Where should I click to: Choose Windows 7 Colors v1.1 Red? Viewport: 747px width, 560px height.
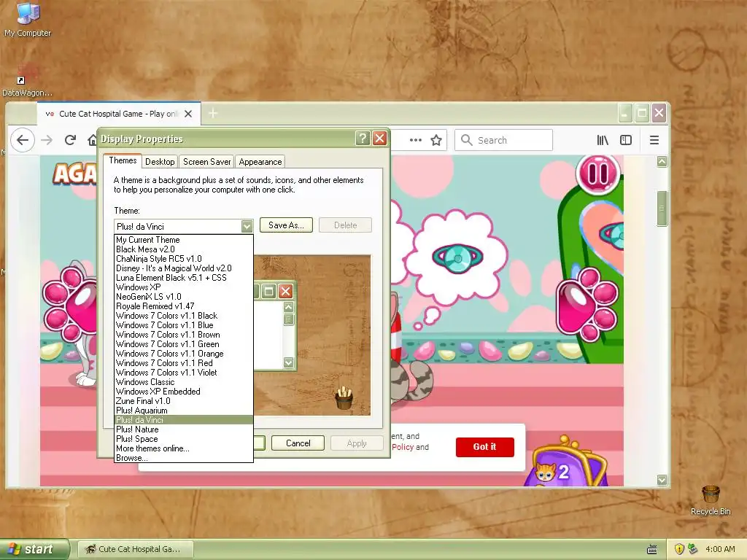coord(184,363)
